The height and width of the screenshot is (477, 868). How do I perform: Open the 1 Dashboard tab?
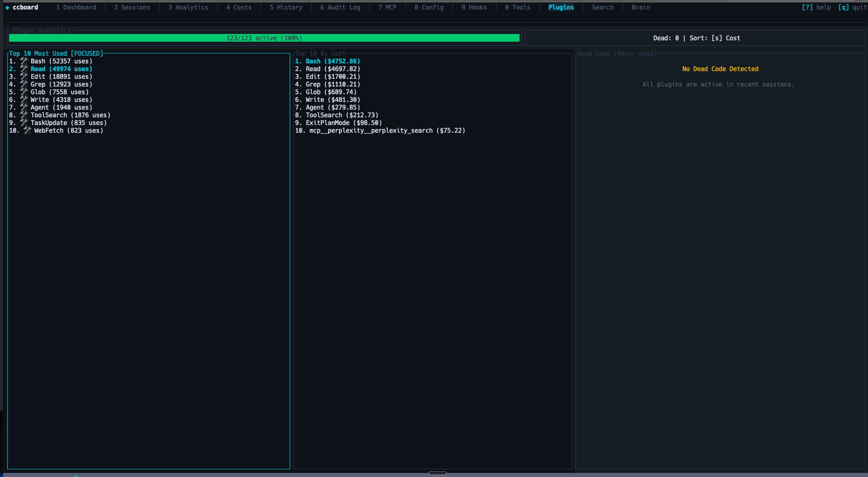click(x=76, y=7)
